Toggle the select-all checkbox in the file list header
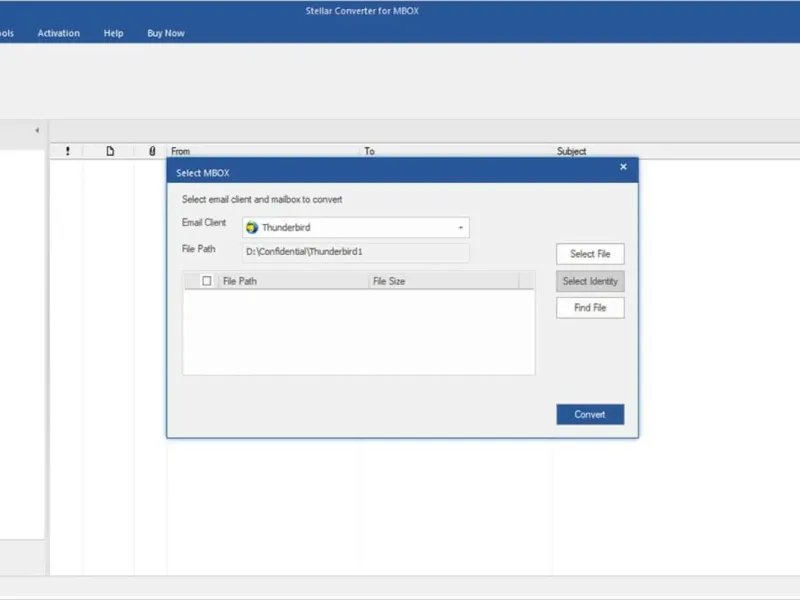This screenshot has width=800, height=600. pyautogui.click(x=207, y=281)
